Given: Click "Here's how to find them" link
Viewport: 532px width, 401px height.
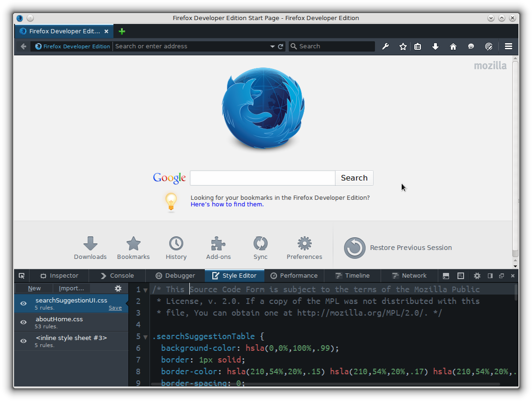Looking at the screenshot, I should point(227,204).
